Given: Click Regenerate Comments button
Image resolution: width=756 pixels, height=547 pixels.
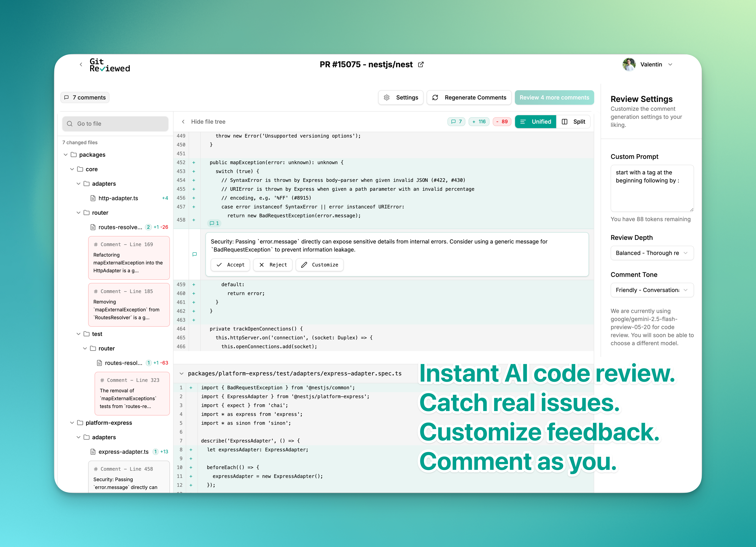Looking at the screenshot, I should [x=469, y=97].
